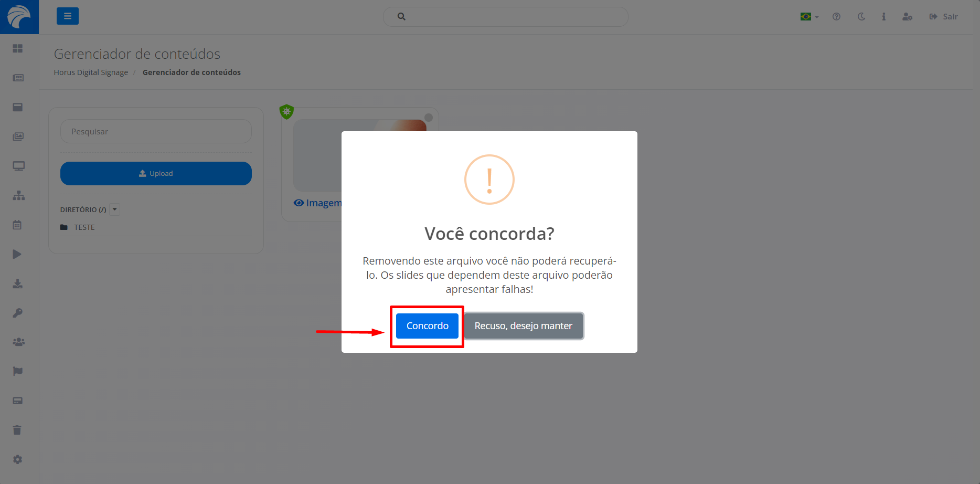This screenshot has height=484, width=980.
Task: Open the calendar schedule sidebar icon
Action: [17, 225]
